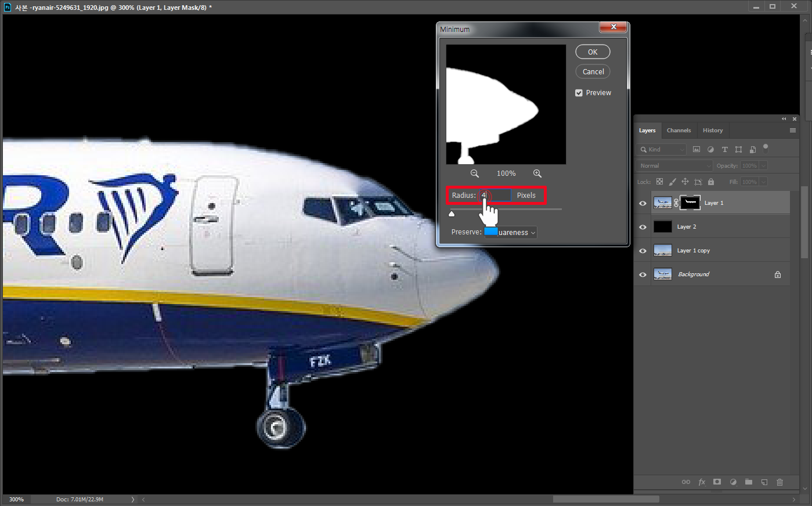Click the vertical scrollbar thumb beside Layers panel

click(804, 222)
